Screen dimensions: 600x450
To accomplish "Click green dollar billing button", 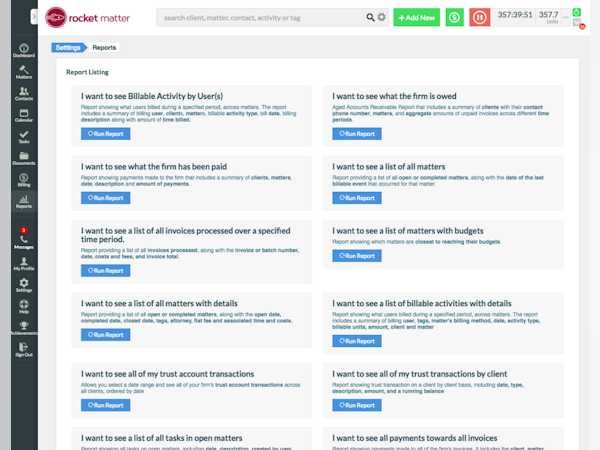I will 455,17.
